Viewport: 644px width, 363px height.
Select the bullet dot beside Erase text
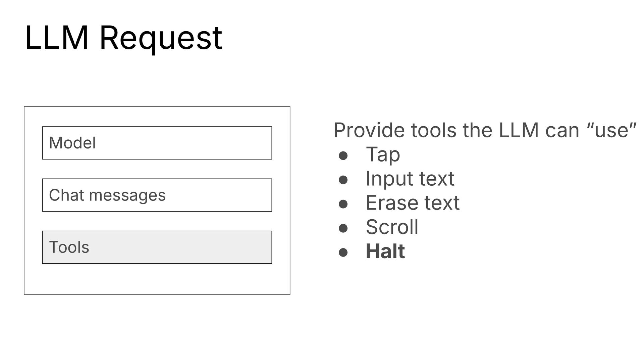click(343, 205)
